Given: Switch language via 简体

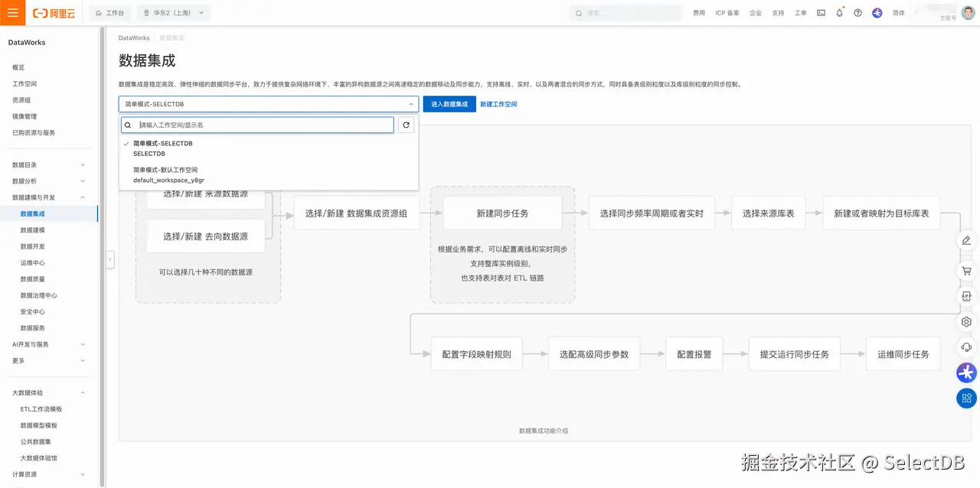Looking at the screenshot, I should pyautogui.click(x=899, y=13).
